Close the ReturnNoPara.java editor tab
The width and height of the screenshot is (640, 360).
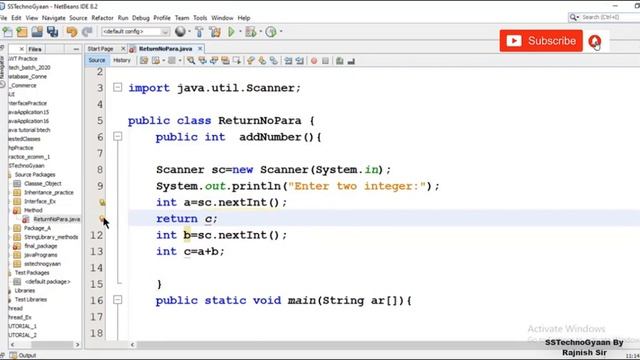click(200, 49)
